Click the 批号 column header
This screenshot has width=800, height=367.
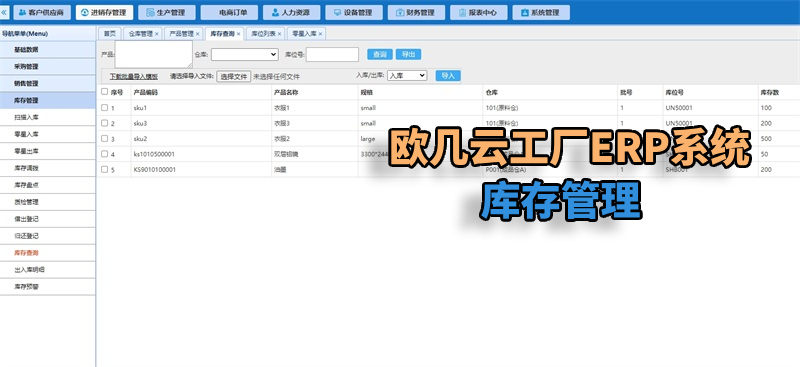point(626,92)
